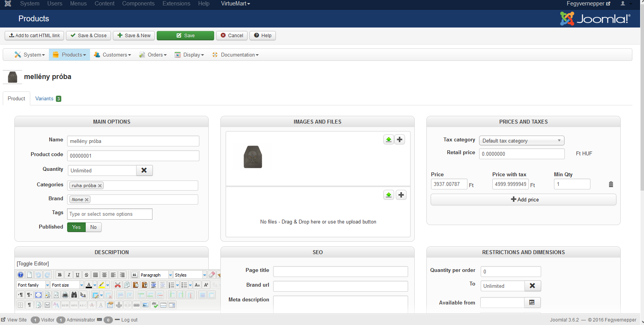
Task: Open the Tax category dropdown
Action: coord(522,141)
